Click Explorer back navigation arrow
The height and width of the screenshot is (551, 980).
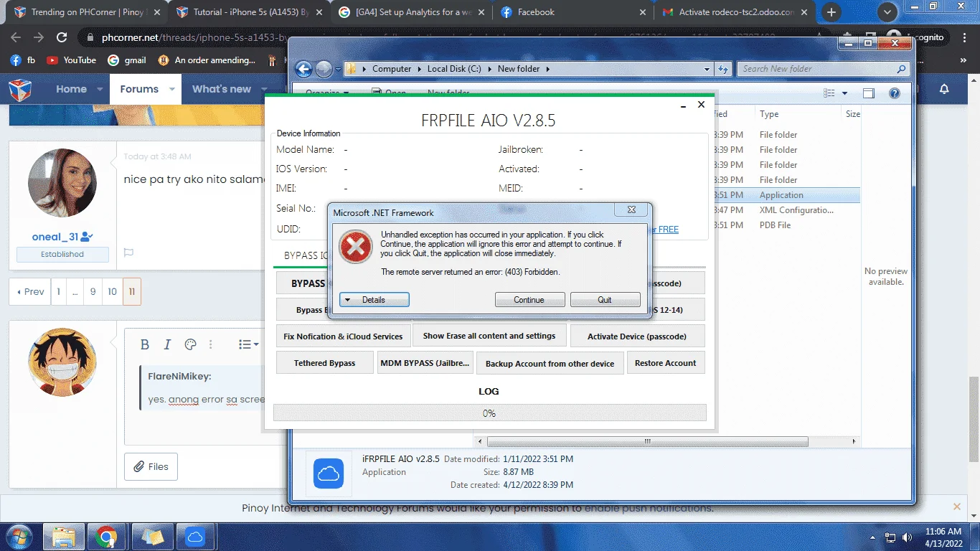pos(303,69)
